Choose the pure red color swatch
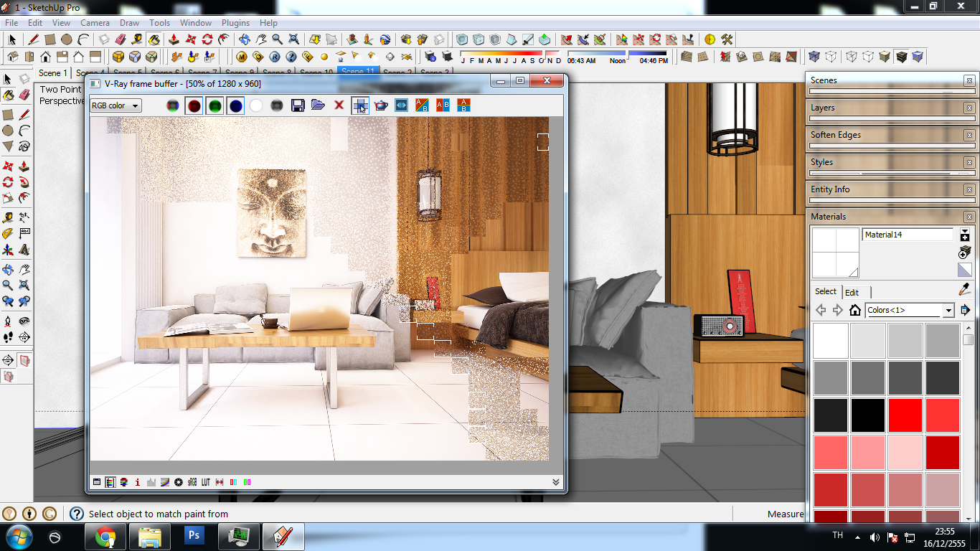980x551 pixels. pyautogui.click(x=905, y=416)
